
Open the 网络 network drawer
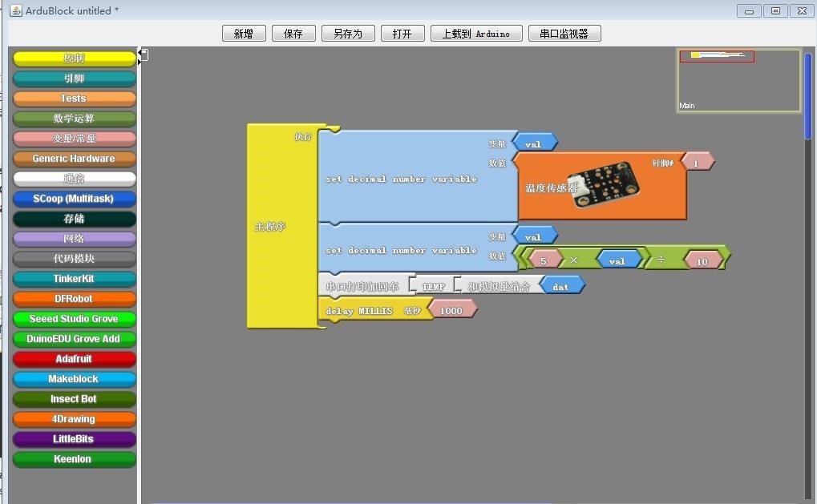click(74, 239)
